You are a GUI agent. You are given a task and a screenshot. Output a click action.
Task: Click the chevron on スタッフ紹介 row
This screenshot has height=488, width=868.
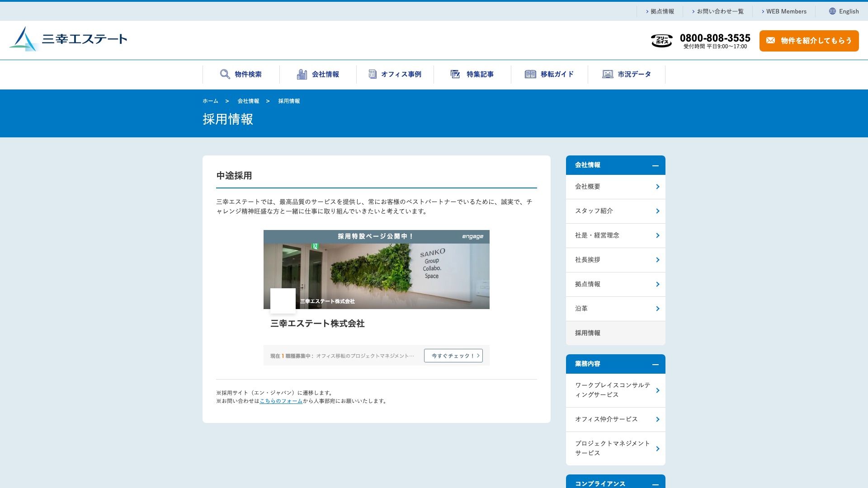click(658, 211)
